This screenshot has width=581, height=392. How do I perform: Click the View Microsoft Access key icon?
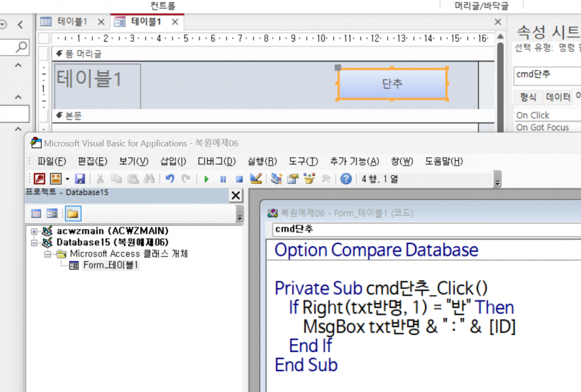pos(40,179)
